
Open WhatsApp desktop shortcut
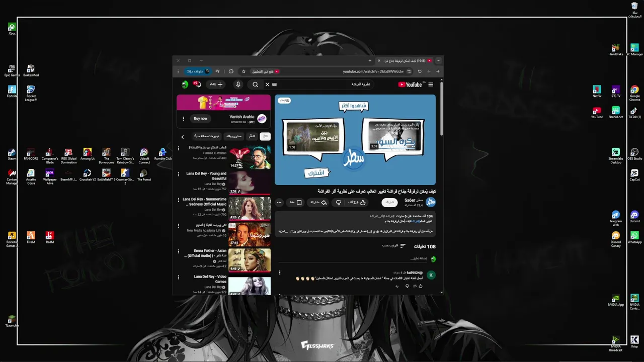tap(634, 238)
